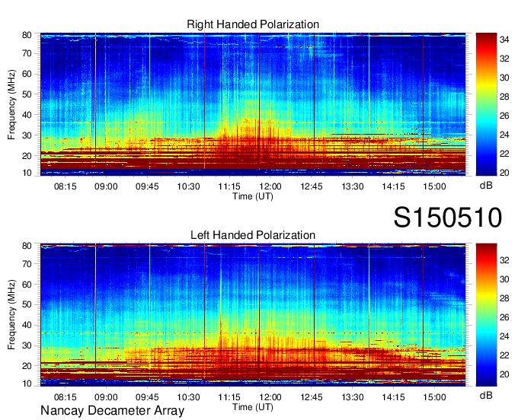The width and height of the screenshot is (518, 420).
Task: Click the Nancay Decameter Array caption
Action: click(112, 411)
